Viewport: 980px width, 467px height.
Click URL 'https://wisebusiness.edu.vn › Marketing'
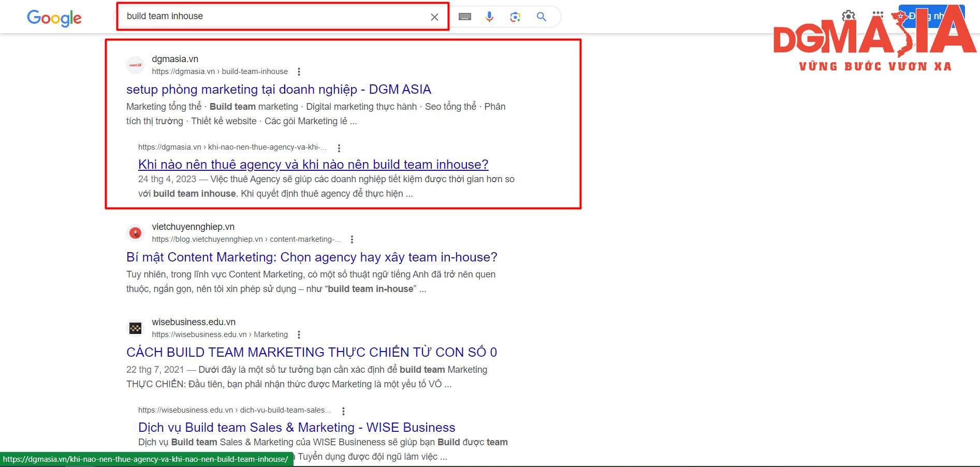click(220, 334)
